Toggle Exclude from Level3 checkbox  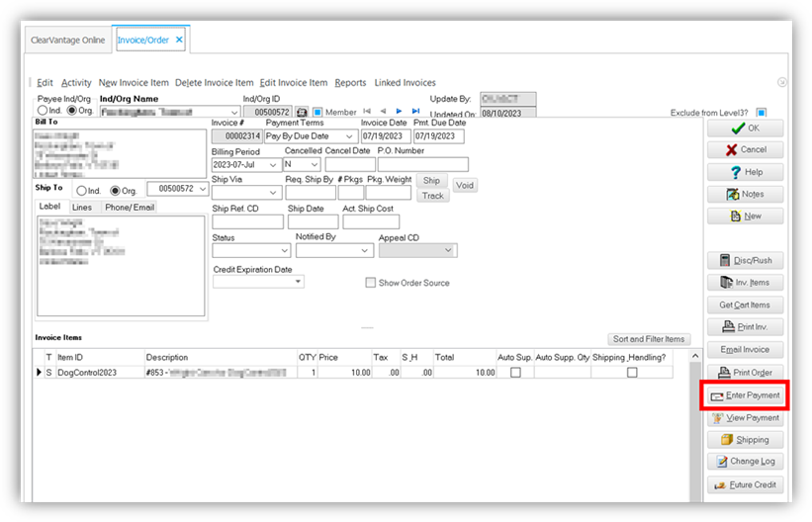point(762,113)
